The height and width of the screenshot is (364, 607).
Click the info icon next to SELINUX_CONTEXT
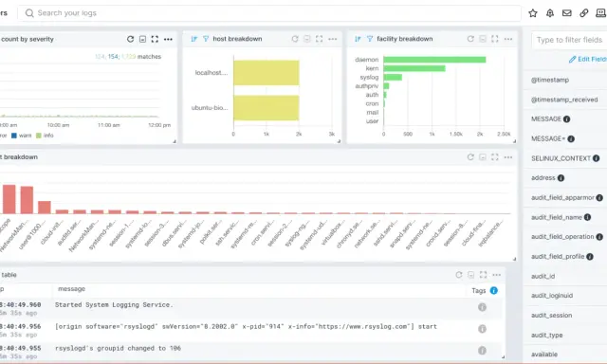(597, 158)
